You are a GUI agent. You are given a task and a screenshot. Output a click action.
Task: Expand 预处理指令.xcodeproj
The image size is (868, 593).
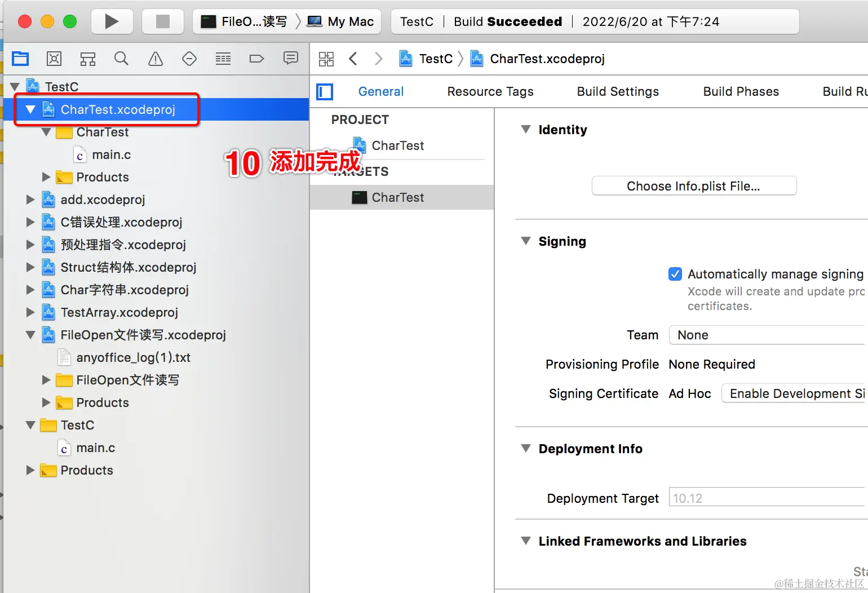tap(30, 245)
